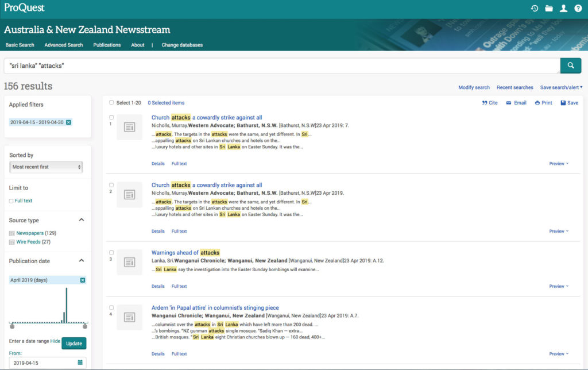Cite the selected items
This screenshot has height=370, width=588.
(x=490, y=103)
